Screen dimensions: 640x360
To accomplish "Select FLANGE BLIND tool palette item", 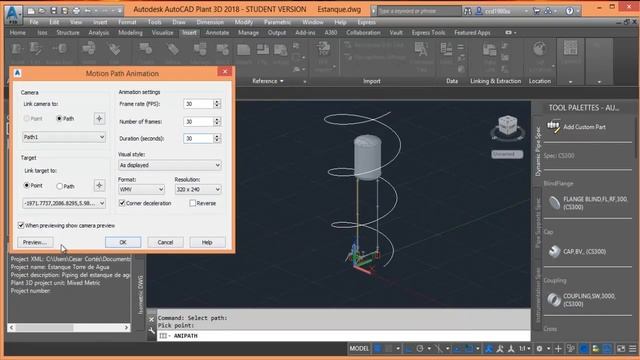I will coord(588,203).
